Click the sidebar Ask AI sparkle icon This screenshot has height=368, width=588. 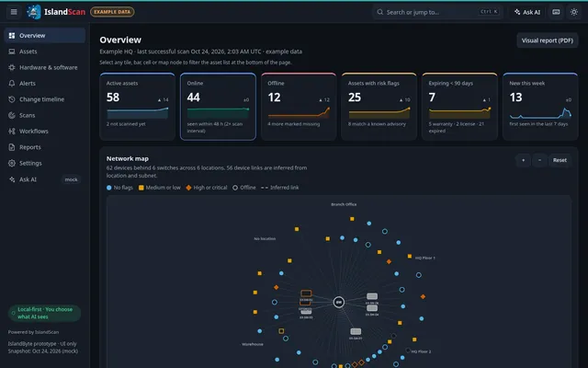(x=12, y=179)
